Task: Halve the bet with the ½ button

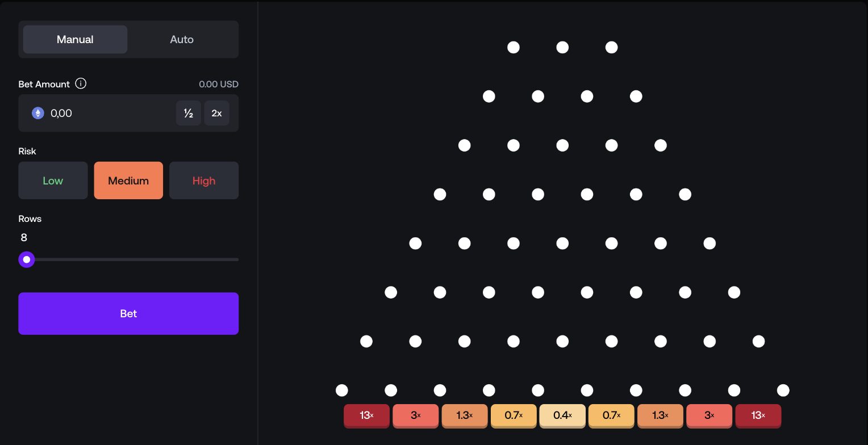Action: click(x=189, y=113)
